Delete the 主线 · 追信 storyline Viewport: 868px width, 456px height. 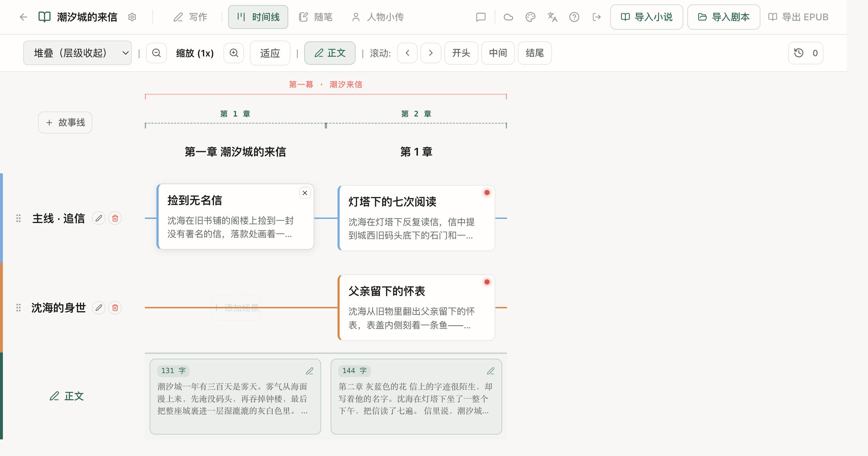(x=115, y=218)
